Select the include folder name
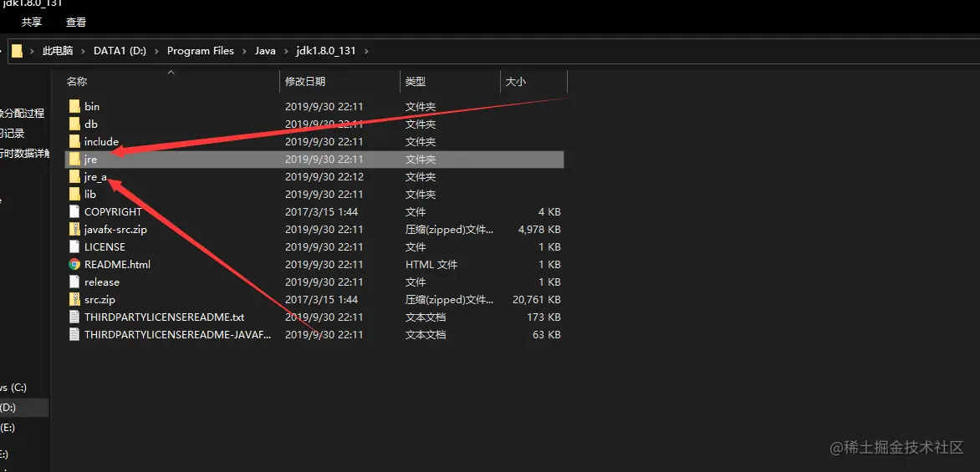Image resolution: width=980 pixels, height=472 pixels. [x=101, y=142]
